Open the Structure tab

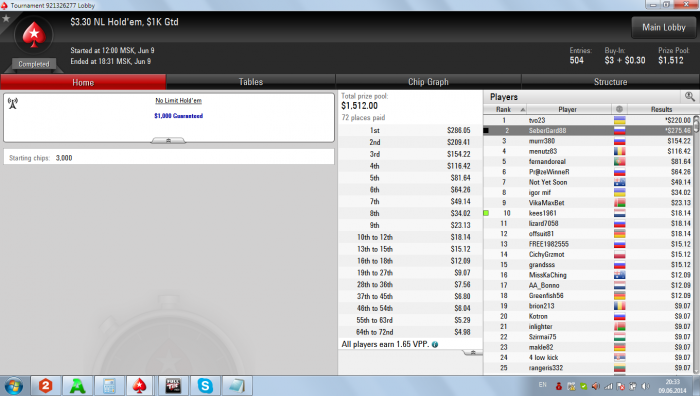pos(610,82)
